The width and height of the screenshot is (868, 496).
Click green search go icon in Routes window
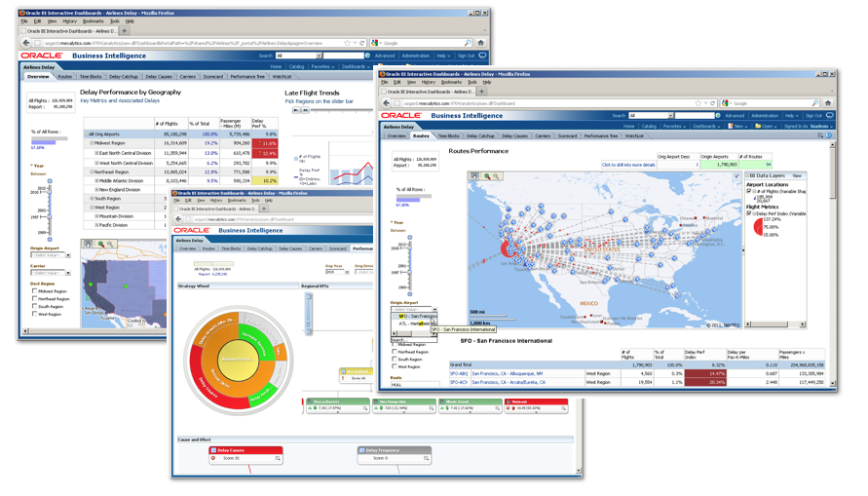click(x=717, y=116)
